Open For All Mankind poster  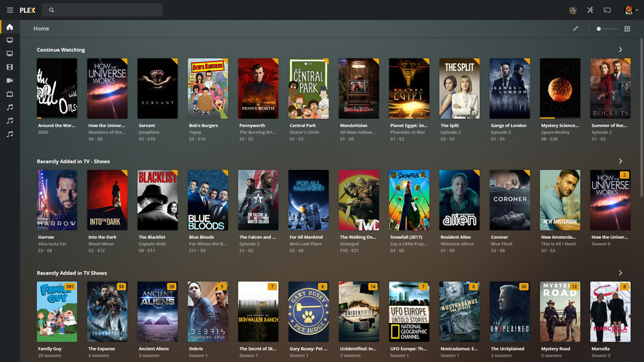pos(309,200)
